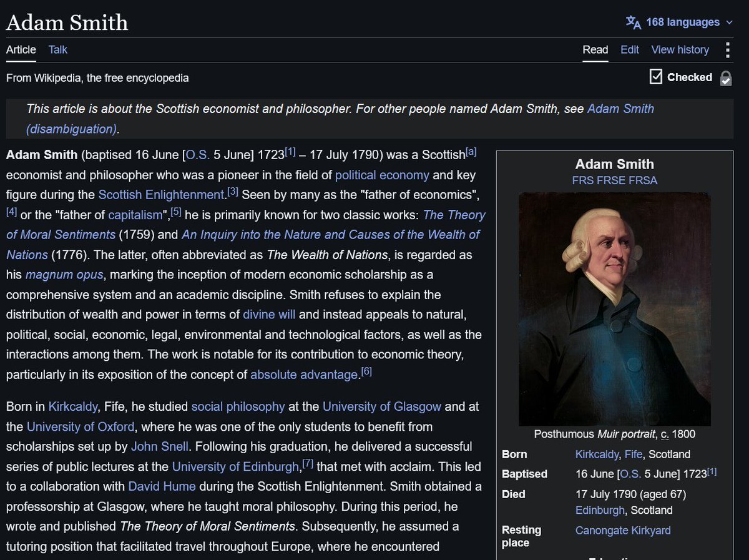Click citation [3] after Scottish Enlightenment
The image size is (749, 560).
point(233,192)
